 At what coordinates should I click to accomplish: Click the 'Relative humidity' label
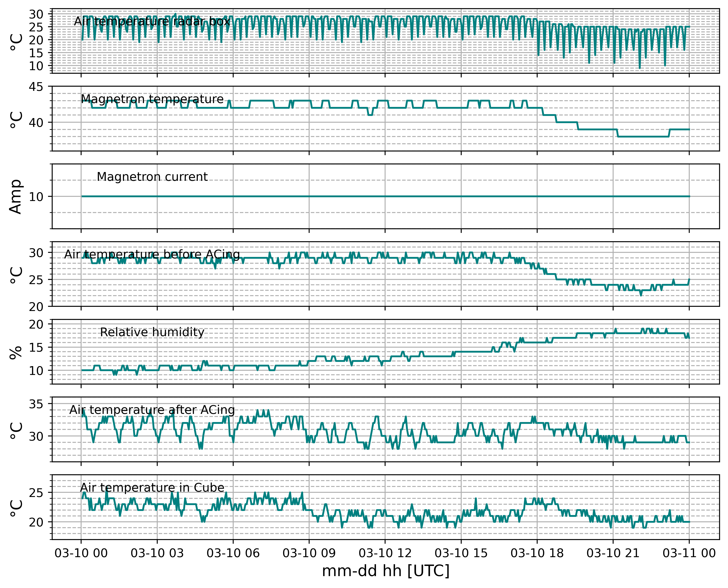coord(152,332)
